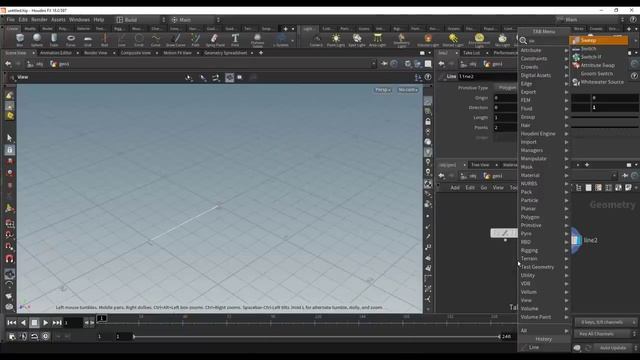Image resolution: width=640 pixels, height=360 pixels.
Task: Create a Torus from the shelf
Action: point(71,40)
